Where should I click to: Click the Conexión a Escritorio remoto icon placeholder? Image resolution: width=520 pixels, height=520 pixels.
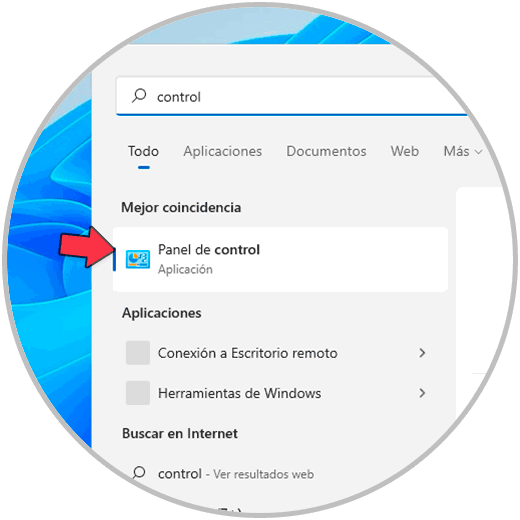click(138, 353)
